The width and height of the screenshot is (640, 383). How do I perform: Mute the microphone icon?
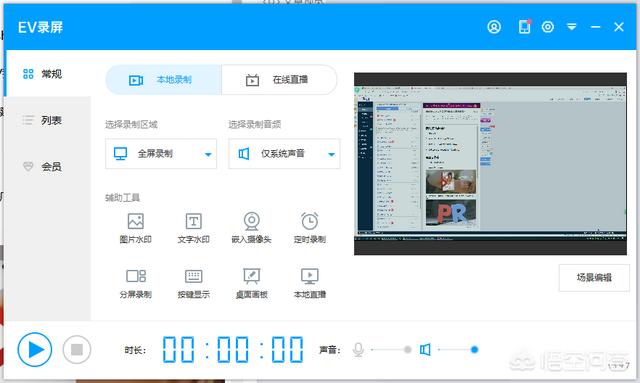(358, 350)
